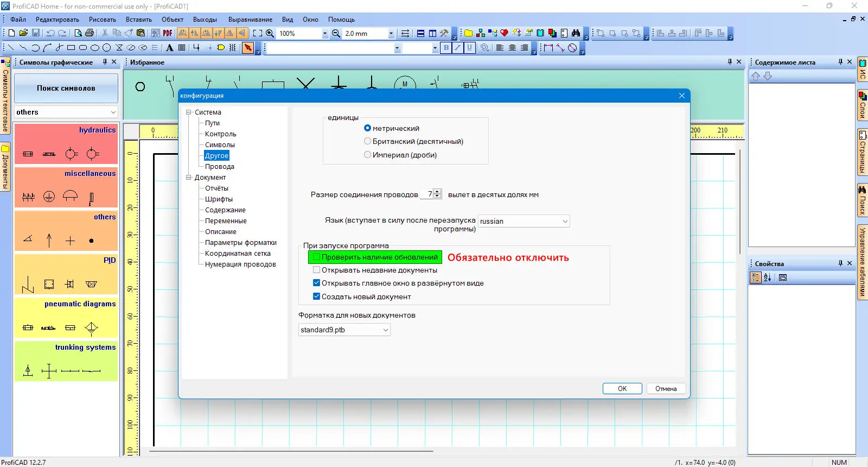Screen dimensions: 868x467
Task: Open the Рисовать menu
Action: [x=103, y=20]
